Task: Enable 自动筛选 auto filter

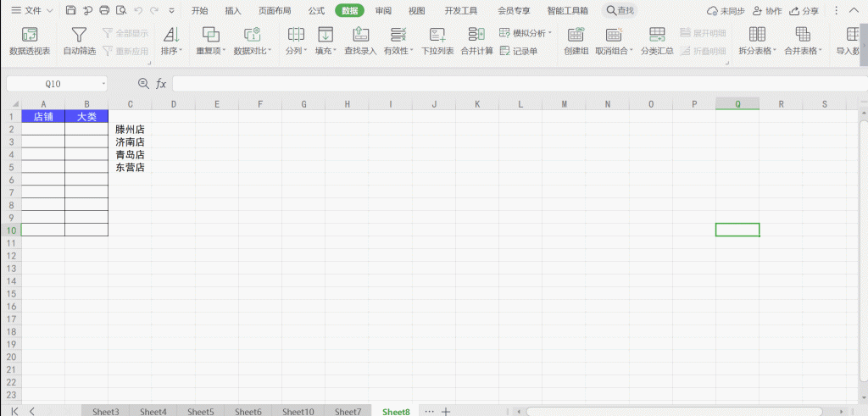Action: click(x=79, y=40)
